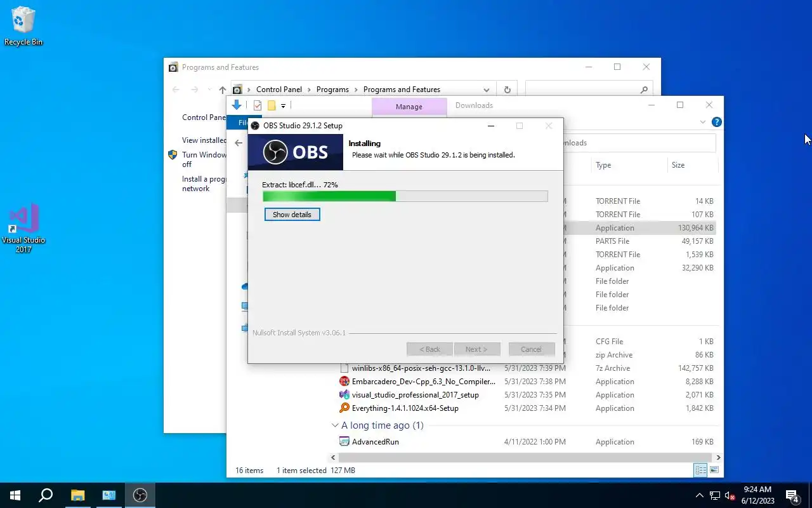
Task: Click blue down-arrow icon in Explorer toolbar
Action: tap(237, 105)
